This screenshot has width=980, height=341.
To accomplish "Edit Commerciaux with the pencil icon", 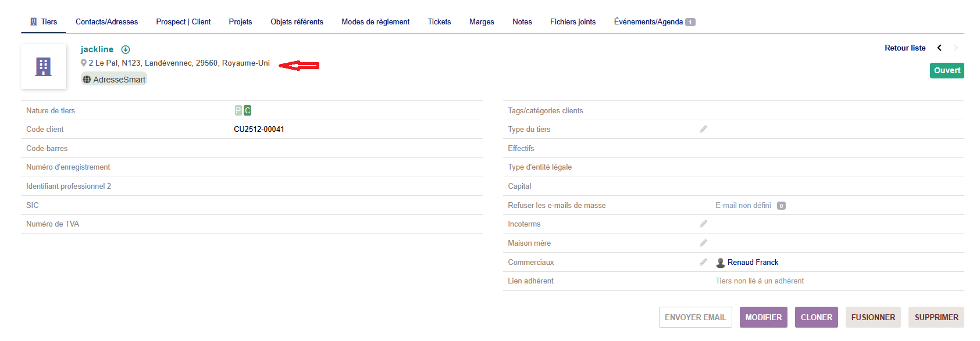I will pos(703,263).
